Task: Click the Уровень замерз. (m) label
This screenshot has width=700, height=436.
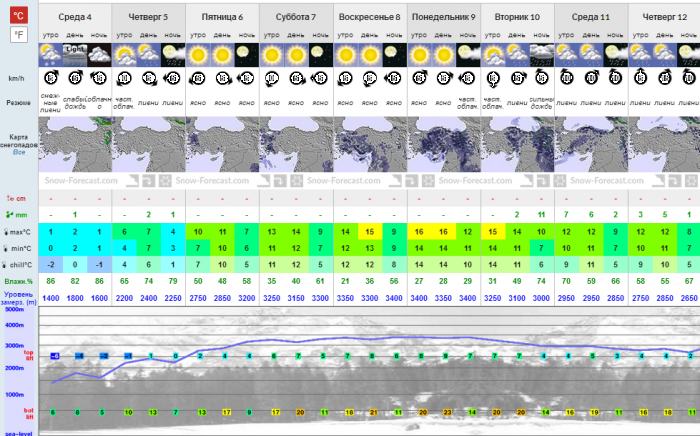Action: [19, 298]
